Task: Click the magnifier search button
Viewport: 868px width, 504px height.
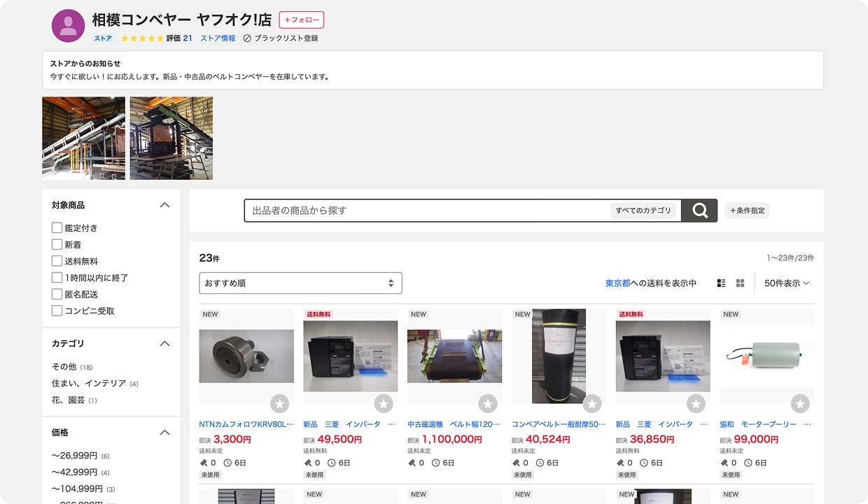Action: tap(699, 211)
